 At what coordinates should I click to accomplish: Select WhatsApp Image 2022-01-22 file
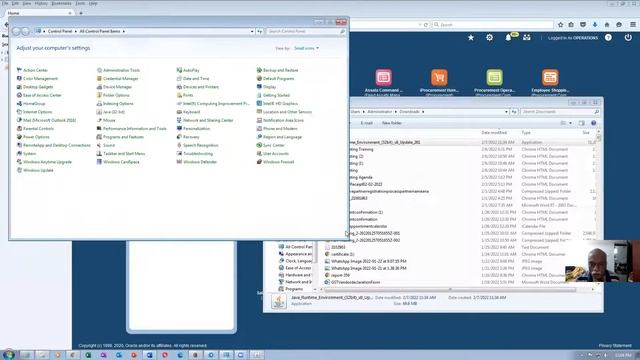pos(369,261)
